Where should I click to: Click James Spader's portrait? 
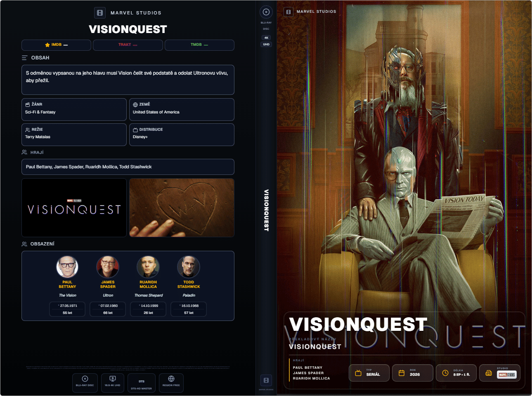pyautogui.click(x=108, y=266)
